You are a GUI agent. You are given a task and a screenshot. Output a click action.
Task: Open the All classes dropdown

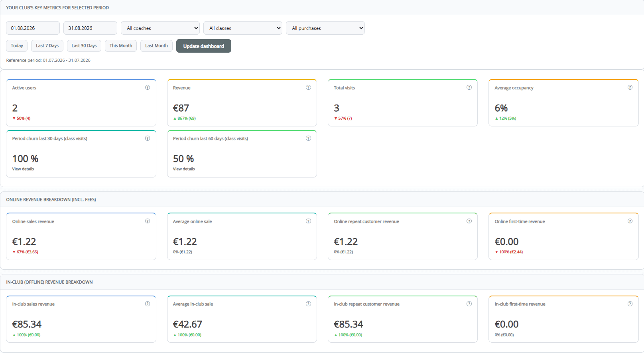pyautogui.click(x=243, y=28)
